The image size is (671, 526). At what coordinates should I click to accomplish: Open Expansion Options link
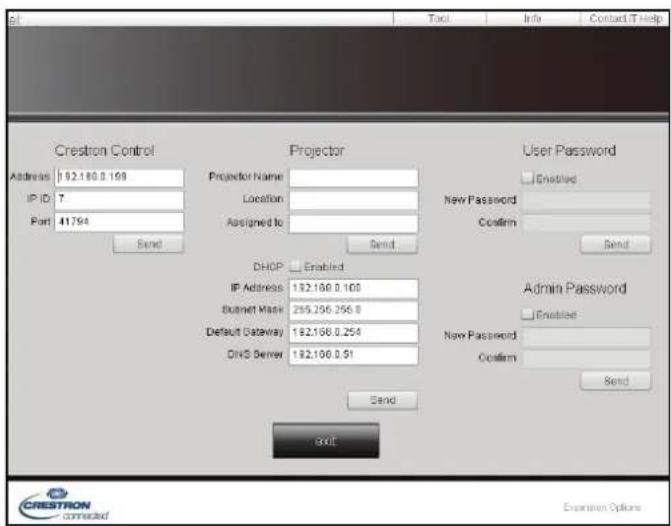pos(602,508)
